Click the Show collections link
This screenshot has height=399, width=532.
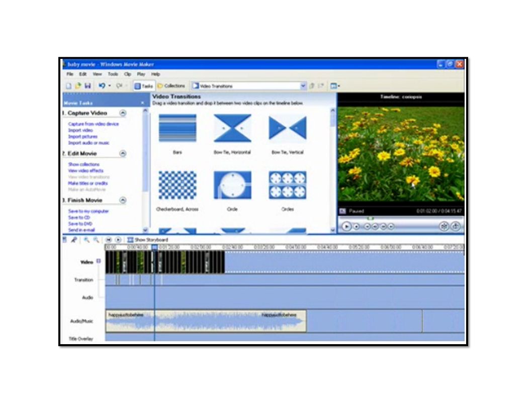click(x=84, y=165)
